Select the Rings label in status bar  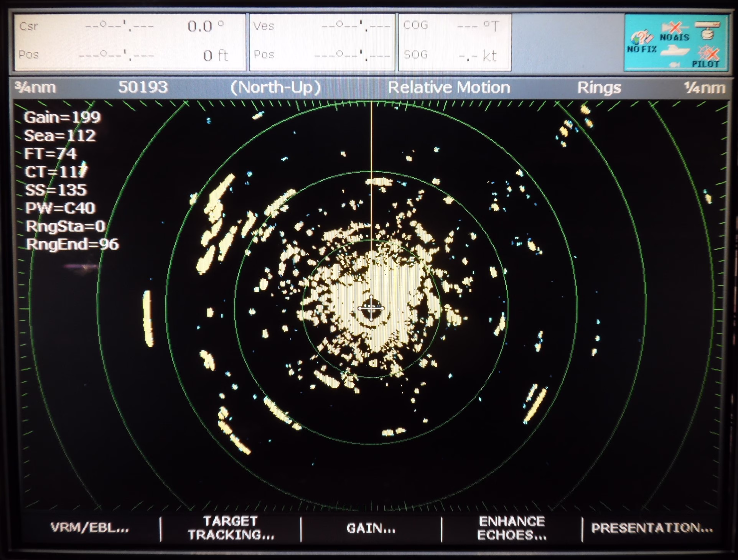(x=599, y=88)
